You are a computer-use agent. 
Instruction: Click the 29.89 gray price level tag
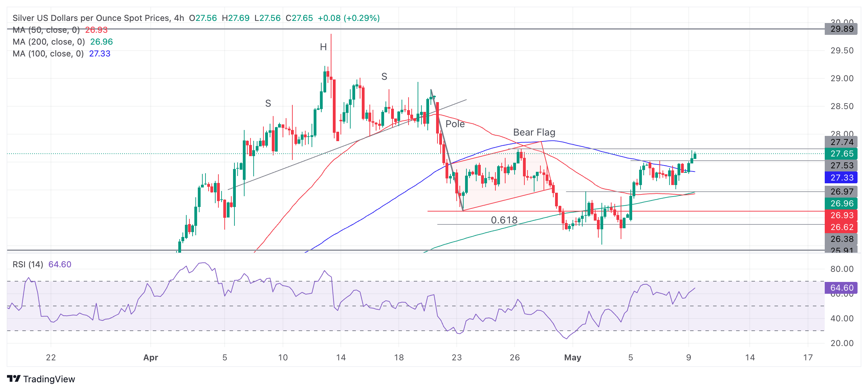841,29
